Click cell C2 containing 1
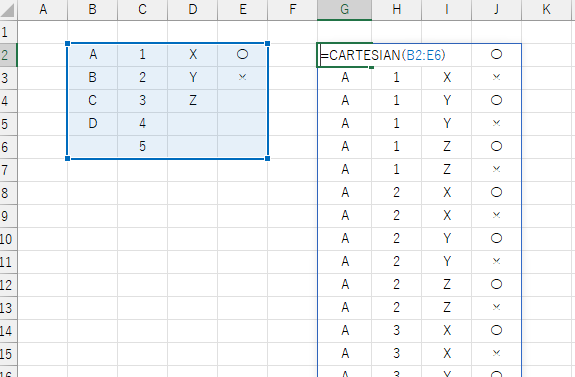The image size is (575, 377). (143, 55)
